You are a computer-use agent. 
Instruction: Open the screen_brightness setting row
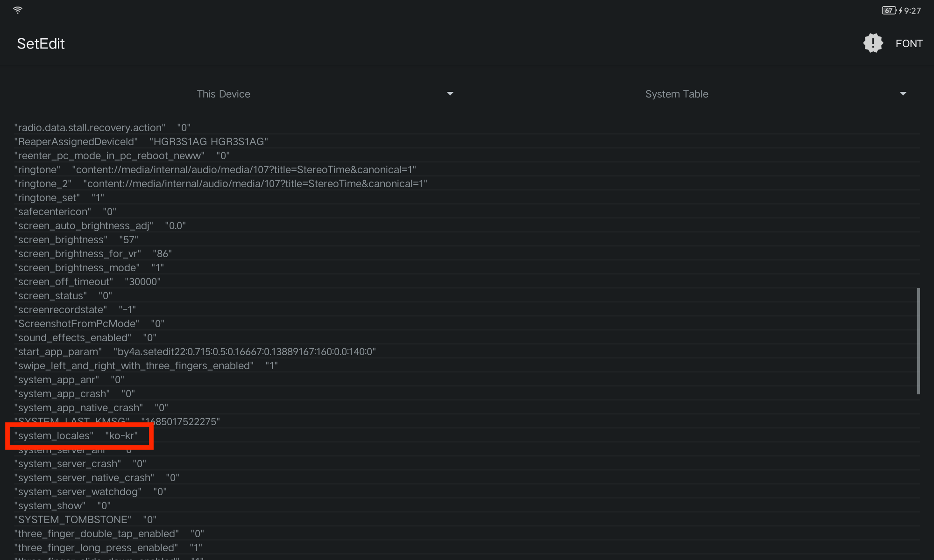coord(76,239)
